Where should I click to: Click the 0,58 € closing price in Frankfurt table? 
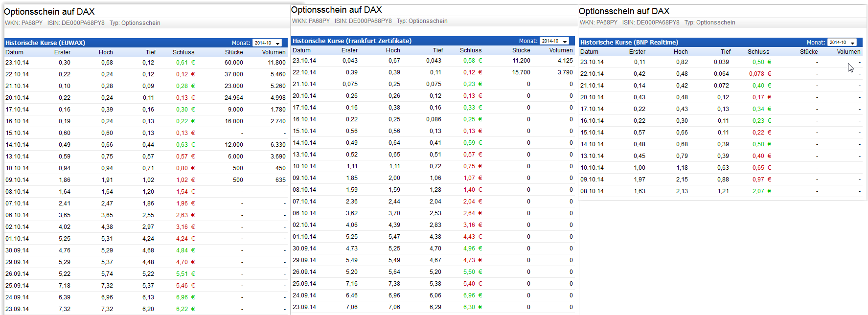(472, 61)
